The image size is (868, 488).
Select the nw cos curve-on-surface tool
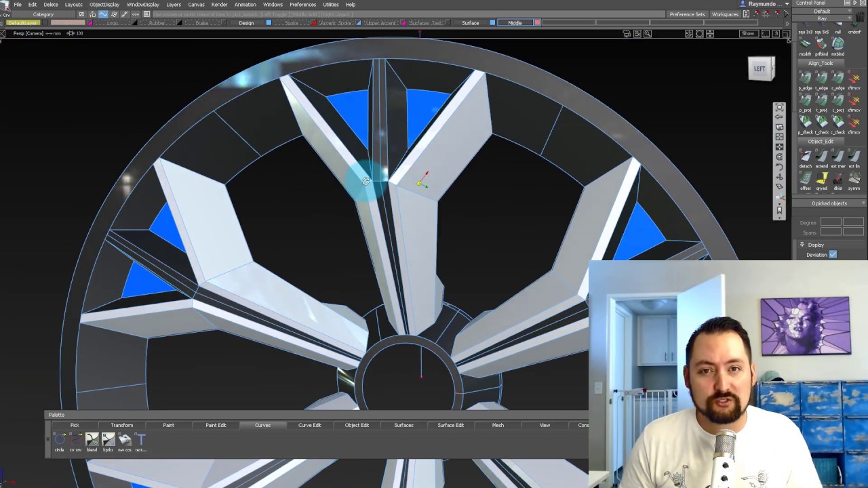124,440
